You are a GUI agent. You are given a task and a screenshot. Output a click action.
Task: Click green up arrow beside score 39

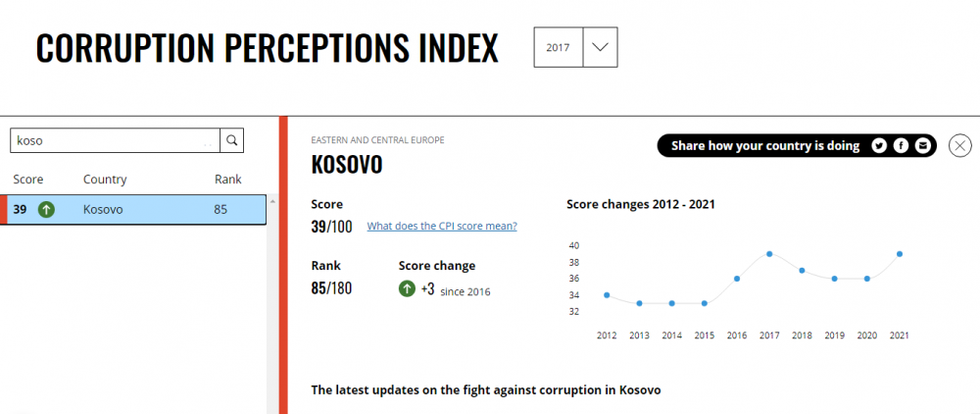pyautogui.click(x=46, y=210)
